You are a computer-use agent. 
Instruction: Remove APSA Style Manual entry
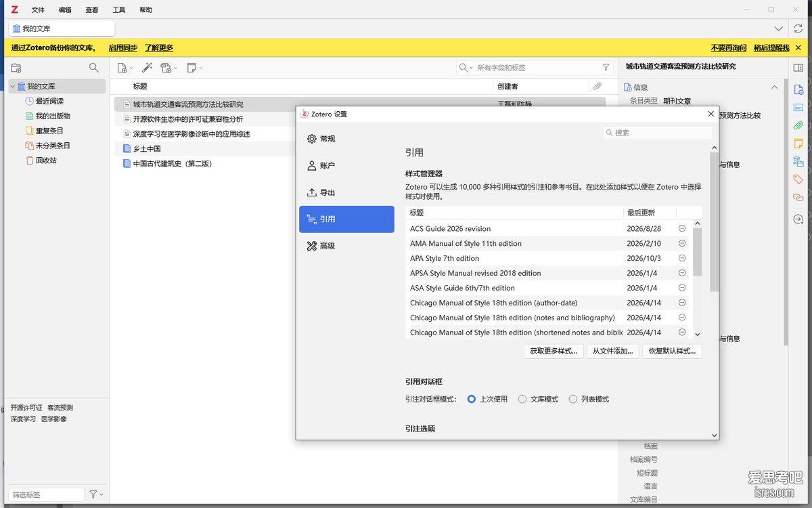coord(682,273)
